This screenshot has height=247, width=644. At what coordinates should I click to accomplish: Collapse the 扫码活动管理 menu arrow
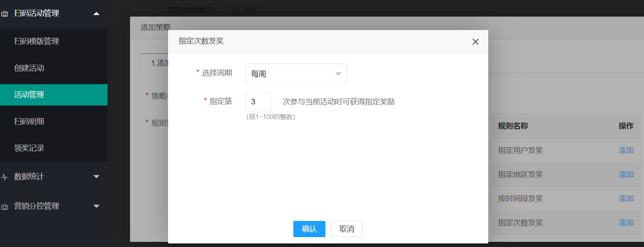pyautogui.click(x=96, y=13)
